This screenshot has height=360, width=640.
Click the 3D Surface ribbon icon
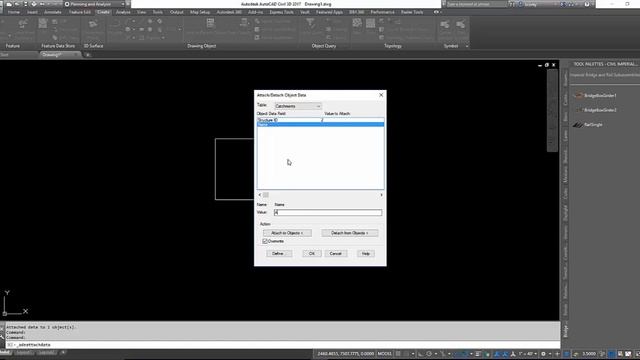(93, 25)
